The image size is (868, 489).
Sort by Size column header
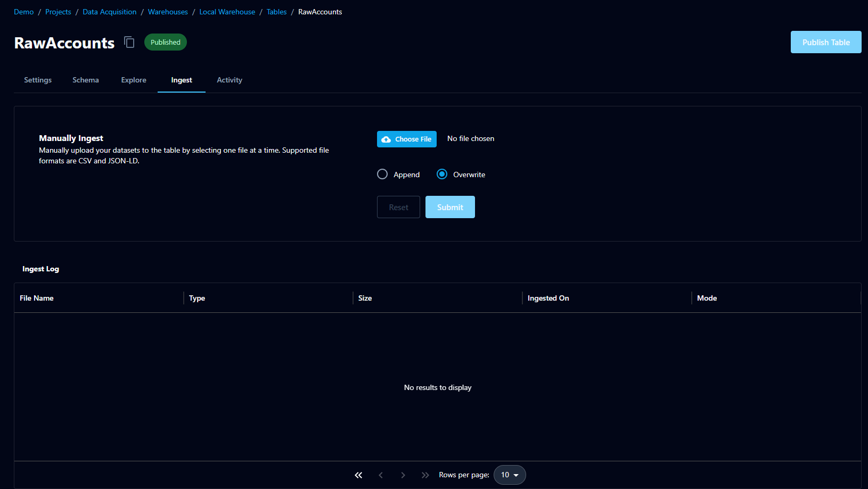point(365,298)
